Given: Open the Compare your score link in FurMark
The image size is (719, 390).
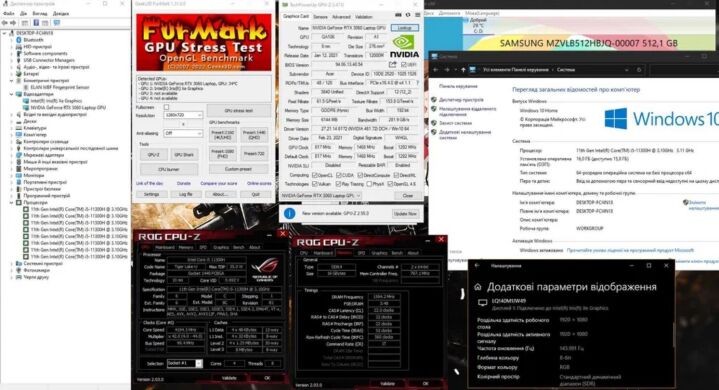Looking at the screenshot, I should [219, 183].
